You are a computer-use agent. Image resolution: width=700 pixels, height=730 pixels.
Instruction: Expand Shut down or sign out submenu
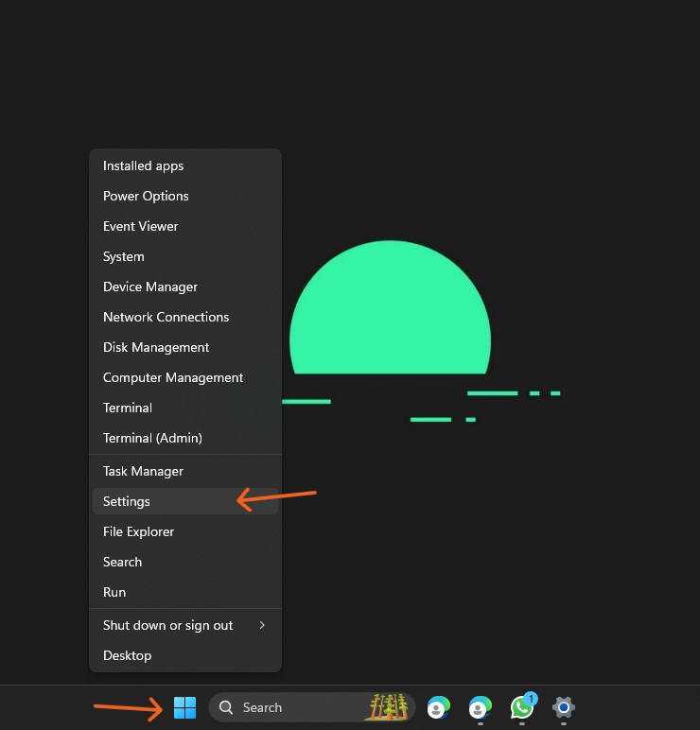[185, 625]
